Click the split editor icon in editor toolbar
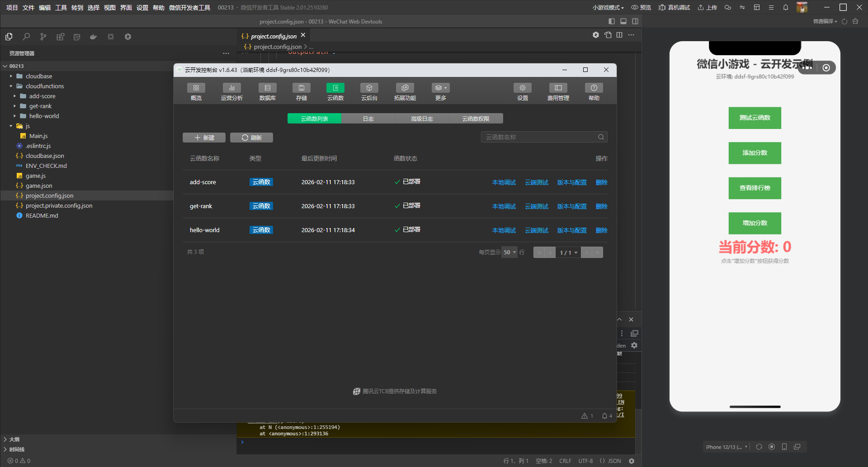 [619, 35]
